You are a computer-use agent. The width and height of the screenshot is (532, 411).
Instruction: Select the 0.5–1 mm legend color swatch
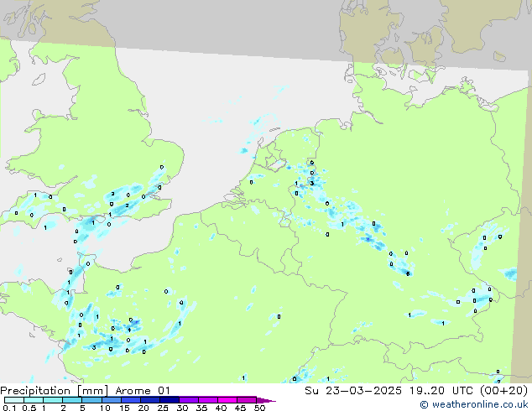tap(34, 400)
